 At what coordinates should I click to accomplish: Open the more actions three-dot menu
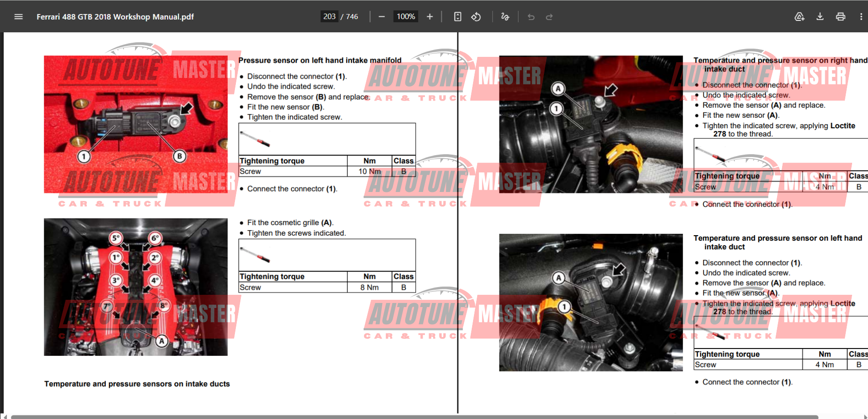[x=861, y=17]
